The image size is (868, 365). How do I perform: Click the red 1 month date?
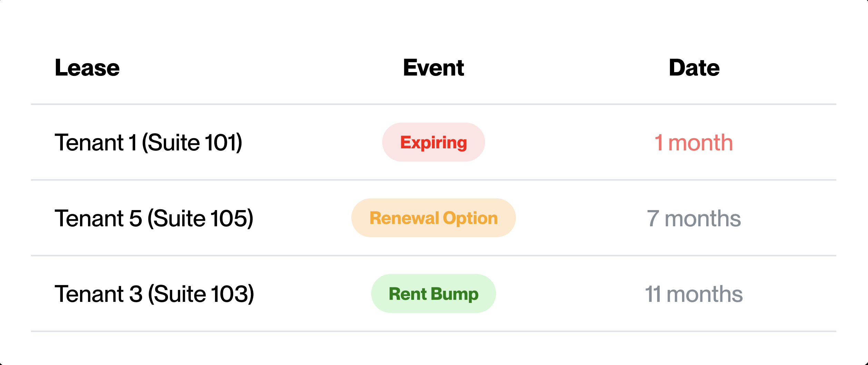click(x=694, y=143)
